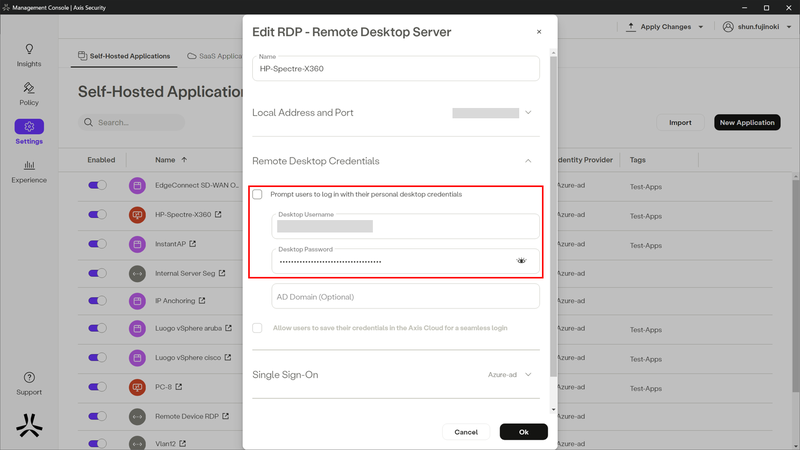Open external link icon next to PC-8
800x450 pixels.
[x=179, y=387]
